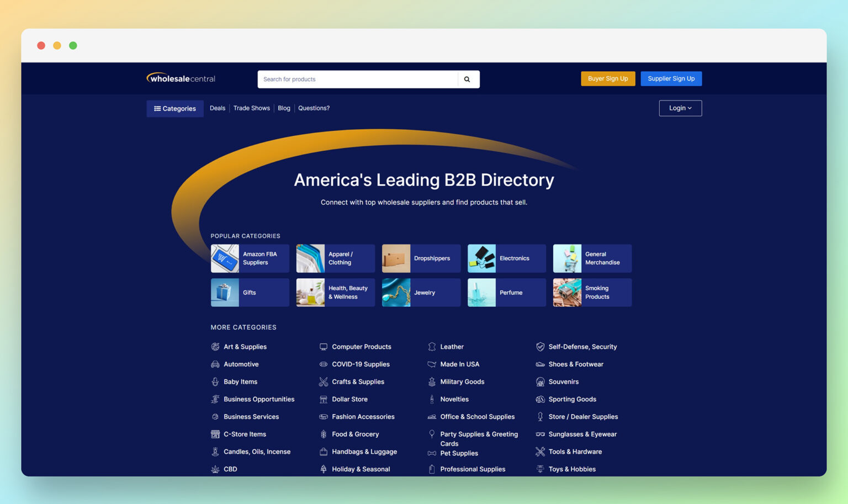
Task: Click the Computer Products monitor icon
Action: pos(323,347)
